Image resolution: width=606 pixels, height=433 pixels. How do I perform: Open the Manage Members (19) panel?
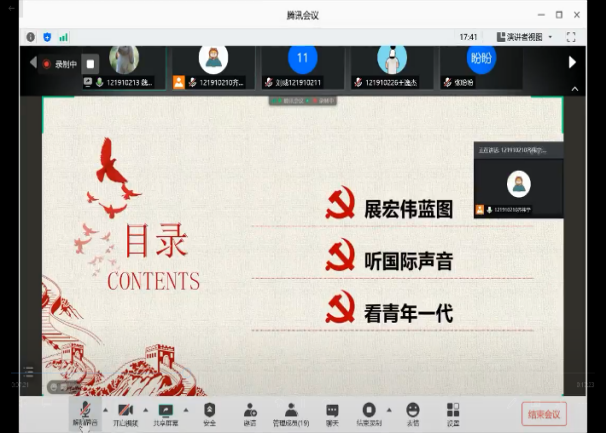290,412
